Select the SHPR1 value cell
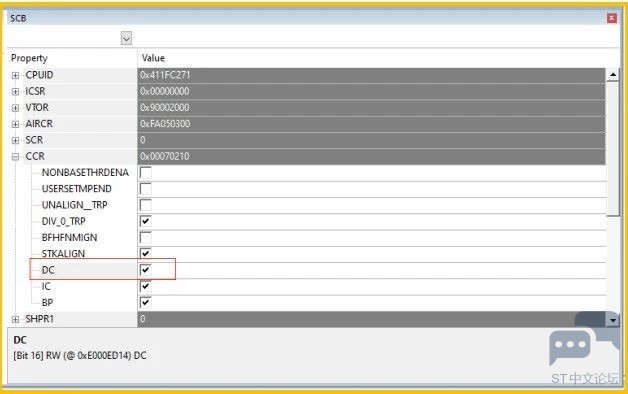The width and height of the screenshot is (628, 394). pyautogui.click(x=371, y=319)
